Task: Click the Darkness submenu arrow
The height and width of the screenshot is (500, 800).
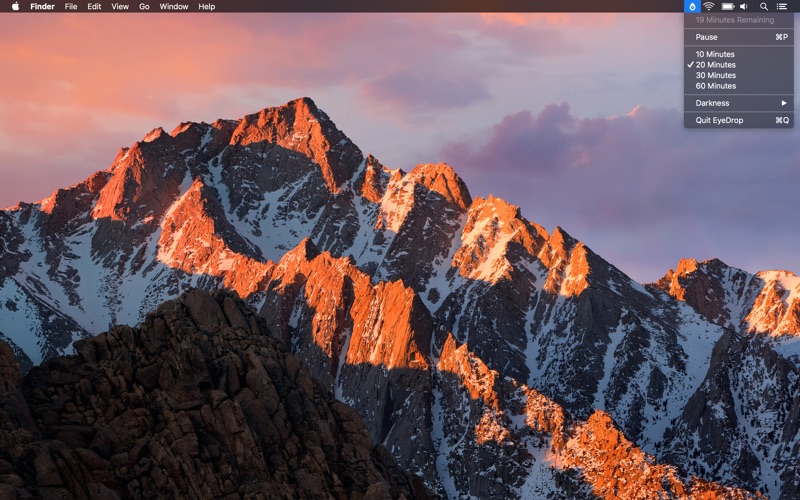Action: coord(784,103)
